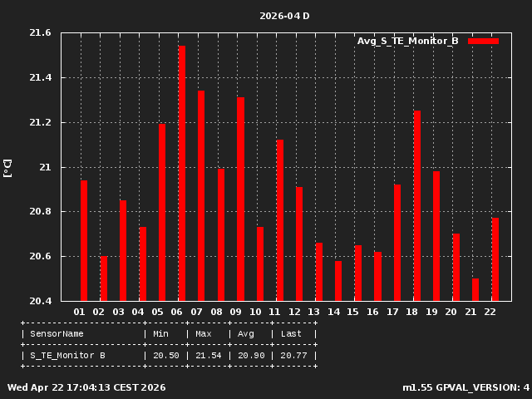Click the Max column header
Image resolution: width=532 pixels, height=399 pixels.
click(x=203, y=334)
